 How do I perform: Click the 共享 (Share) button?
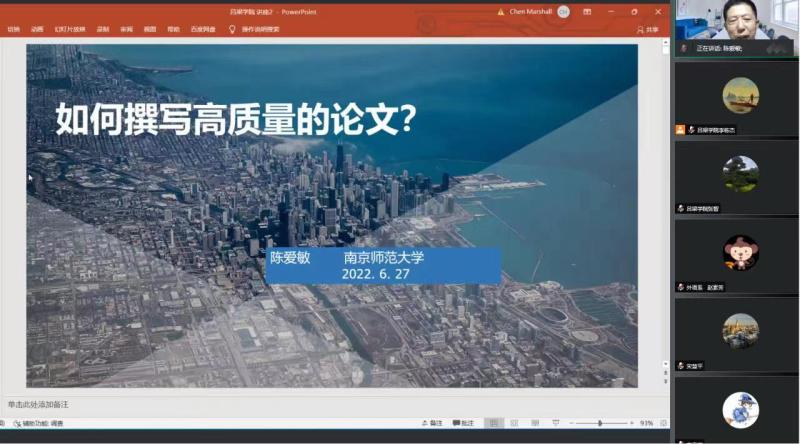point(648,30)
